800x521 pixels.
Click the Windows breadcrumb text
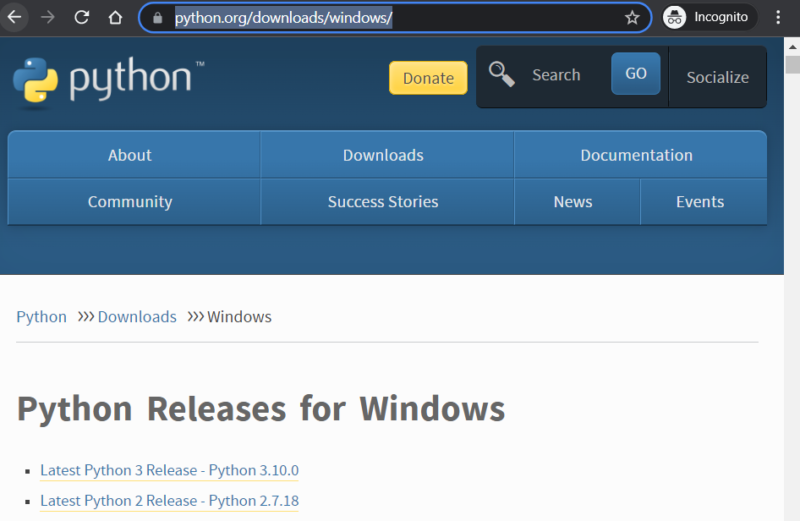239,317
